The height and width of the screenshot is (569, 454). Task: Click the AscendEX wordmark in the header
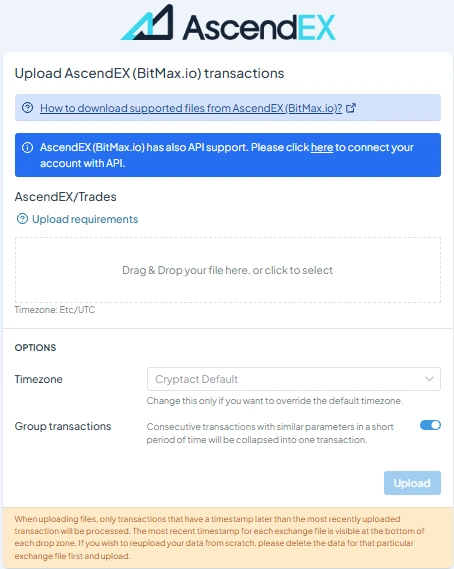click(x=259, y=27)
